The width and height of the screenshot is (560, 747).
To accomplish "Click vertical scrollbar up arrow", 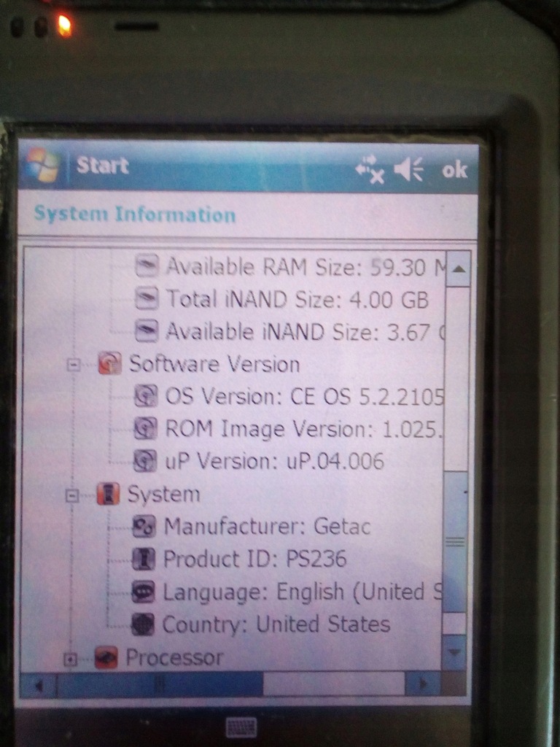I will (x=458, y=268).
